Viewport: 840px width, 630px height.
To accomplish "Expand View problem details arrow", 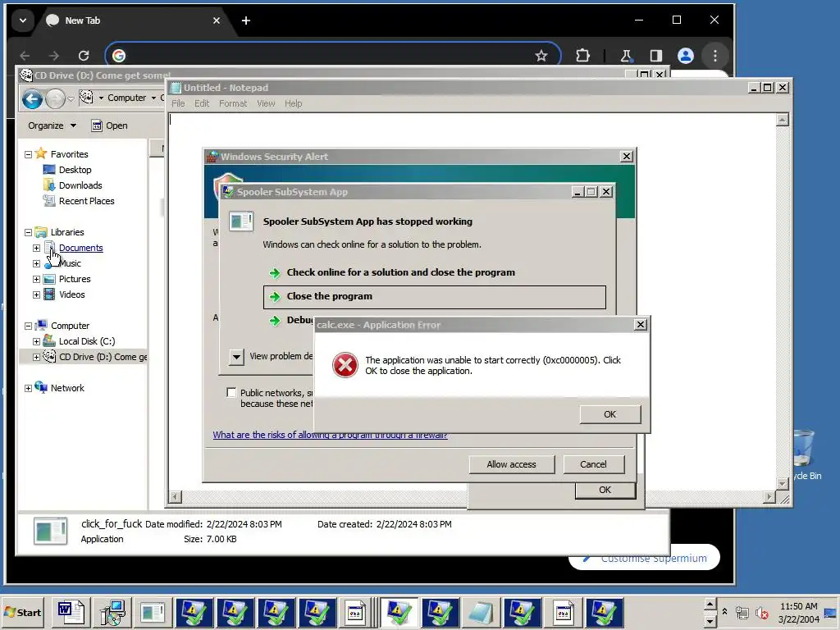I will tap(236, 356).
